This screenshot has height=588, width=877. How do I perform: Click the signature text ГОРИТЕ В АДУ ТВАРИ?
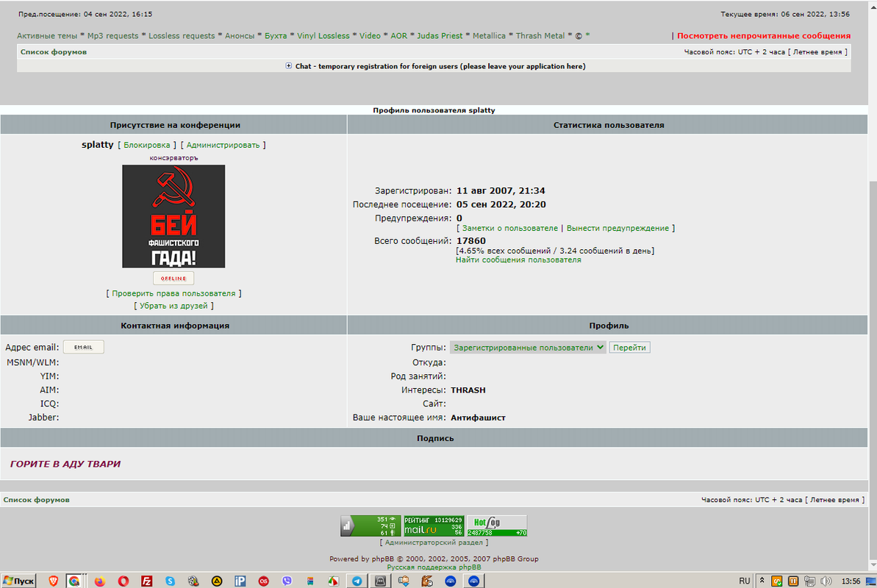(65, 464)
